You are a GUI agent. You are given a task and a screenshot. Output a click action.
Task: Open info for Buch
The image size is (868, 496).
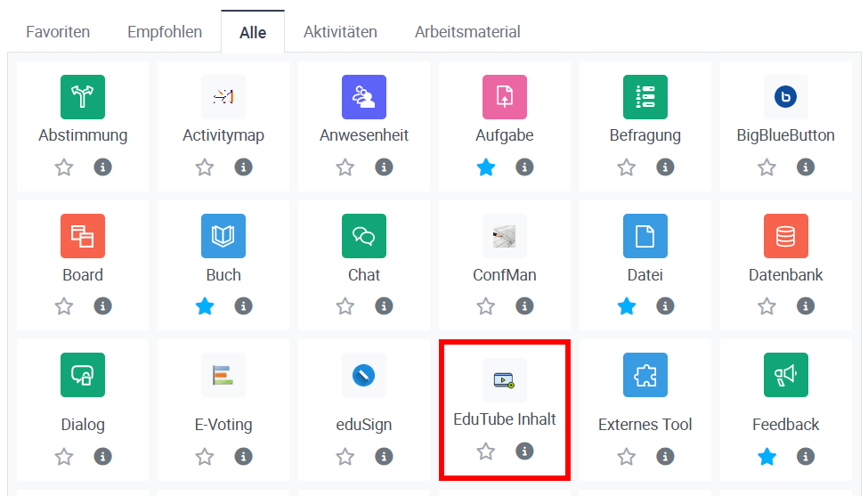(243, 305)
